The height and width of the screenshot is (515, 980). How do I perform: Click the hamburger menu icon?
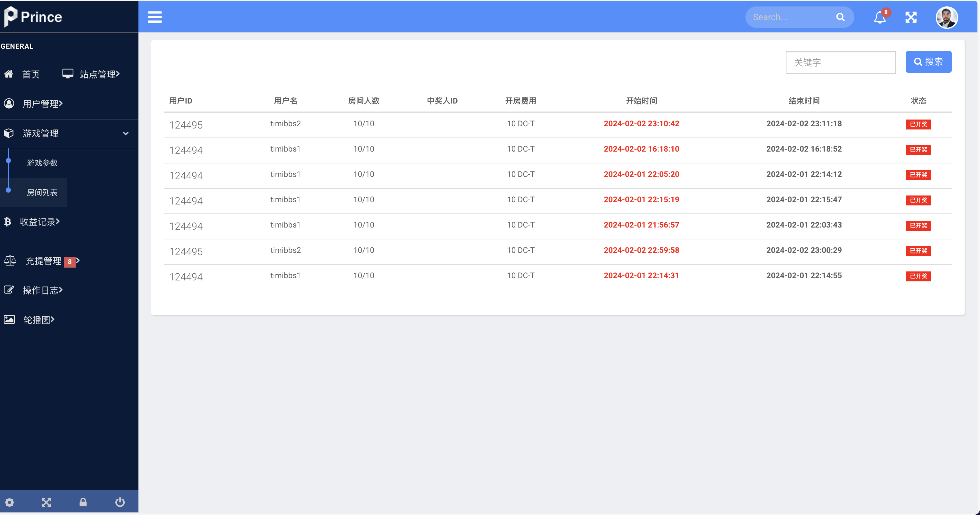[155, 17]
